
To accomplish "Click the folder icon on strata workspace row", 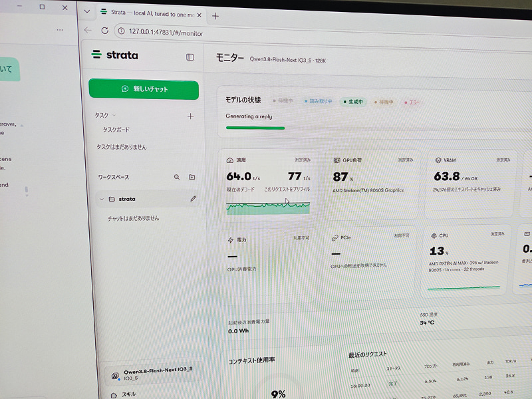I will click(x=112, y=199).
